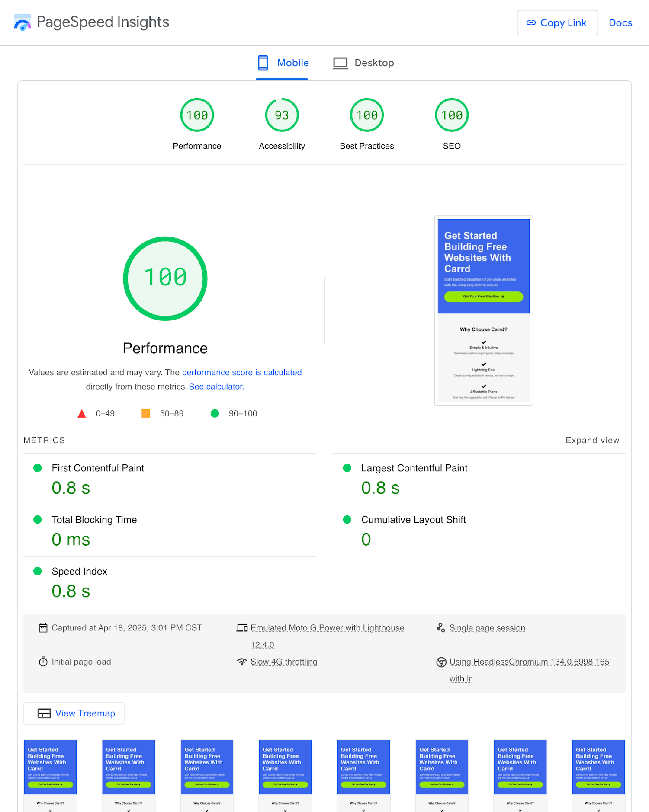This screenshot has height=812, width=649.
Task: Click the Initial page load text
Action: [x=81, y=662]
